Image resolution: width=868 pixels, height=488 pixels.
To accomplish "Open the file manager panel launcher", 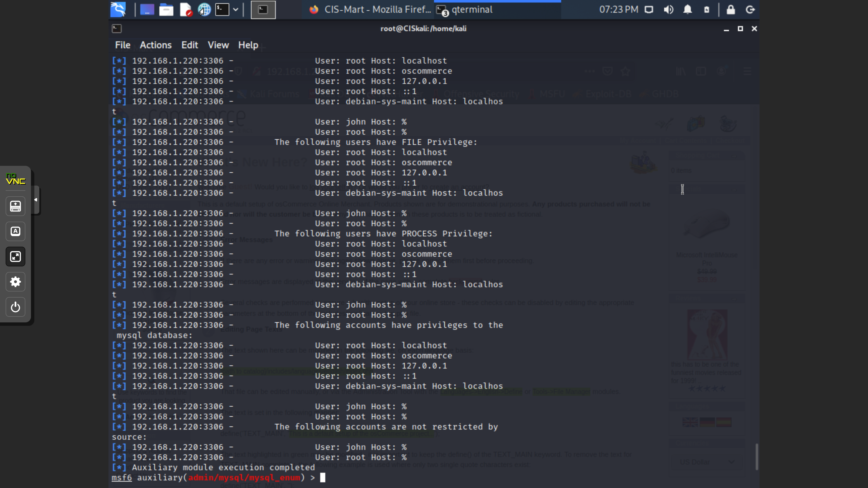I will pyautogui.click(x=166, y=9).
